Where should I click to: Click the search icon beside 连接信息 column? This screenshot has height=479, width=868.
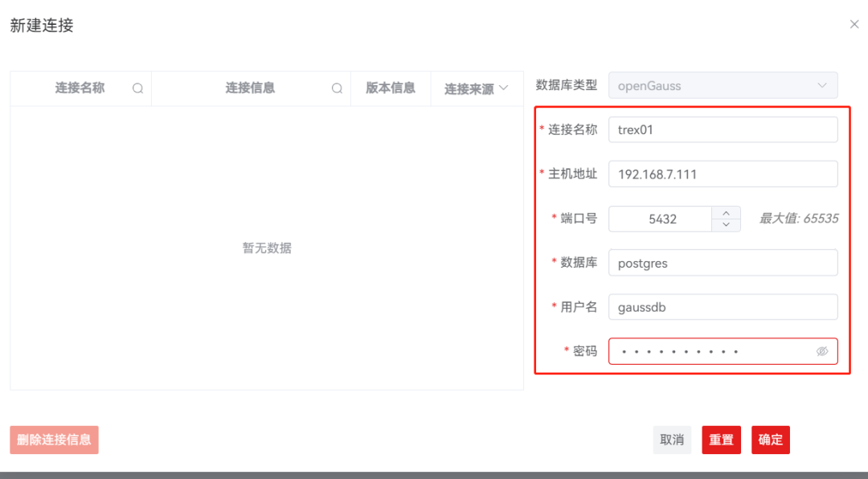(337, 88)
